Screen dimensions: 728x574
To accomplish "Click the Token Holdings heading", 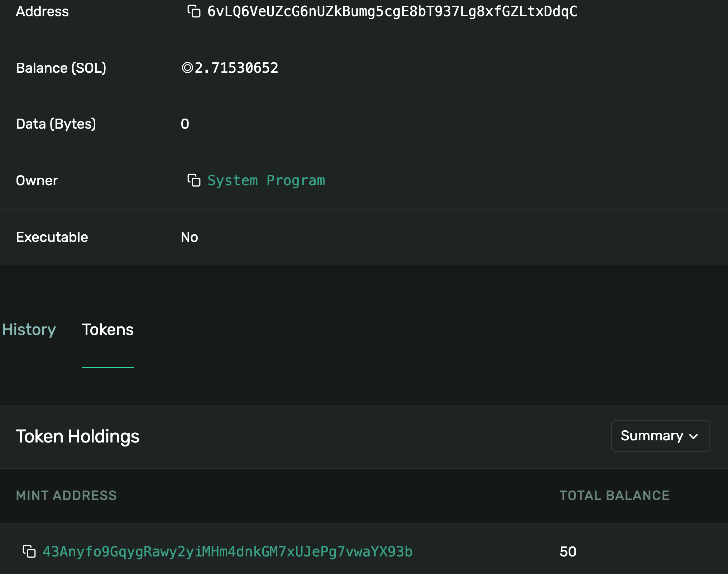I will 78,436.
